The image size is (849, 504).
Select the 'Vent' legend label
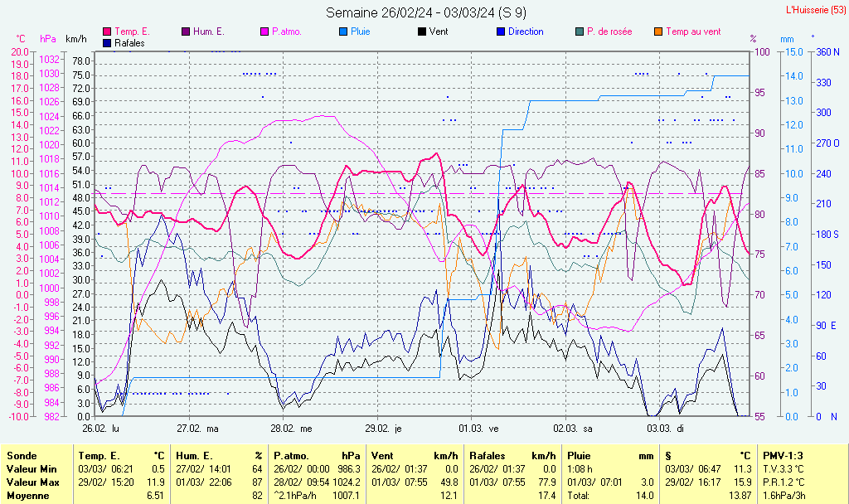[x=438, y=31]
